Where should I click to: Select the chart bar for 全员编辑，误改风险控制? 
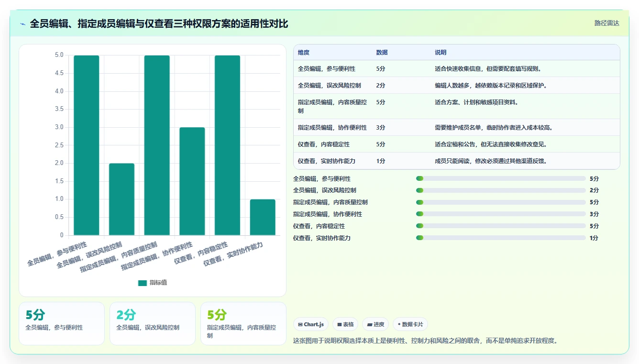[x=121, y=199]
